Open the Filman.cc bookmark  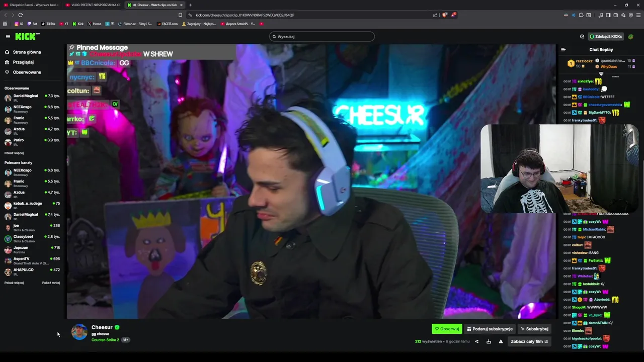[x=135, y=24]
